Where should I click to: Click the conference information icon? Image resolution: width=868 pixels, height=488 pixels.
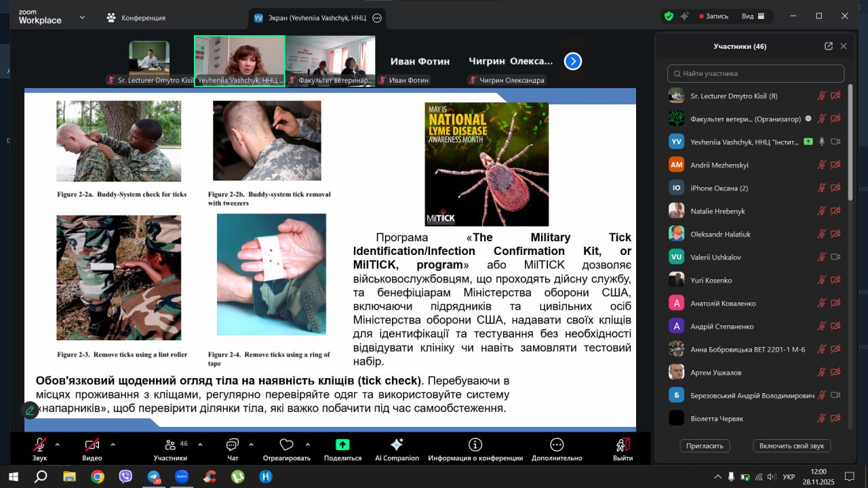475,445
